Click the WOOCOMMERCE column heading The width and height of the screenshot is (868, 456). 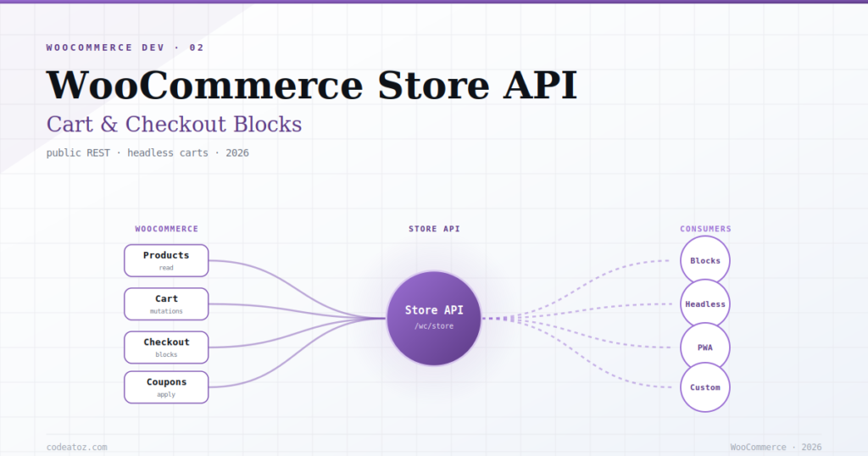click(x=167, y=229)
